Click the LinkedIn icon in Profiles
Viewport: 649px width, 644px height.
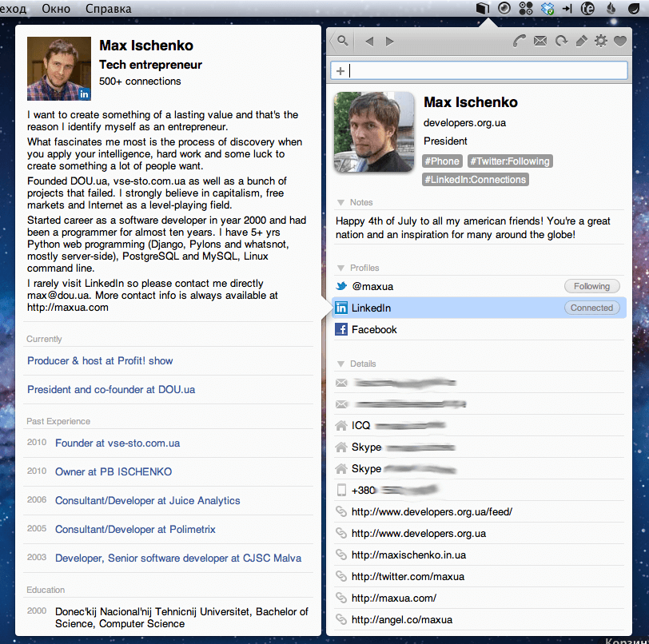coord(341,308)
